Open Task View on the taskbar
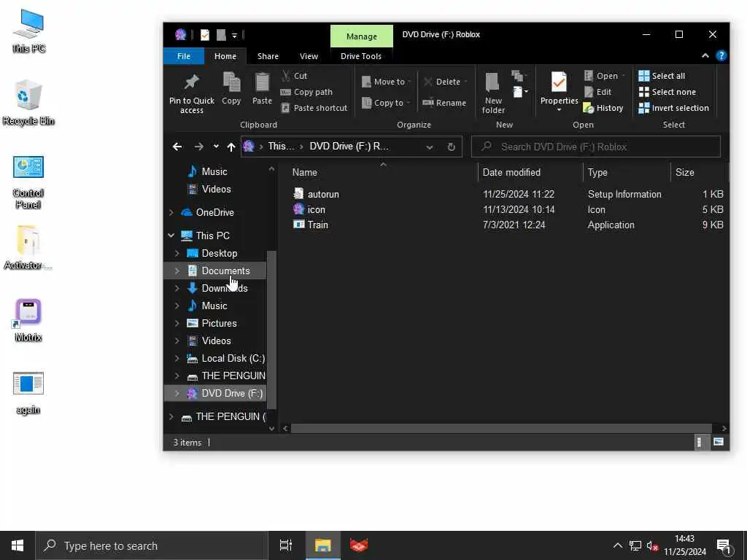Screen dimensions: 747x560 pos(286,545)
